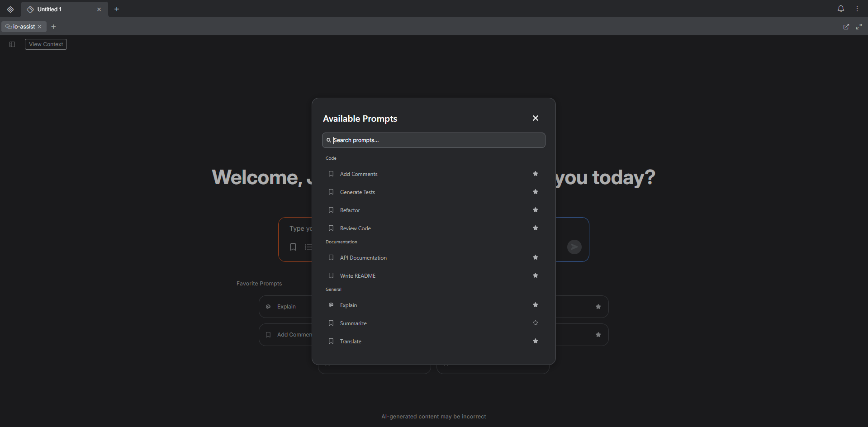This screenshot has height=427, width=868.
Task: Select the Translate prompt
Action: pos(433,342)
